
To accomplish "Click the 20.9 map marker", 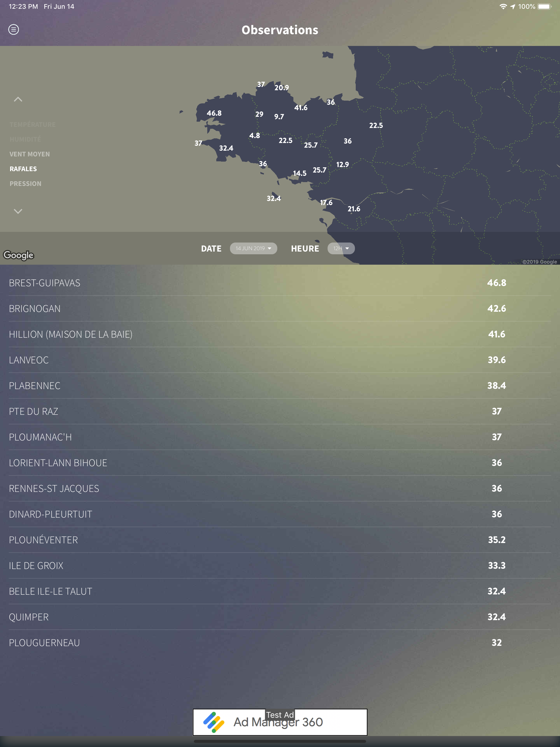I will pos(281,88).
